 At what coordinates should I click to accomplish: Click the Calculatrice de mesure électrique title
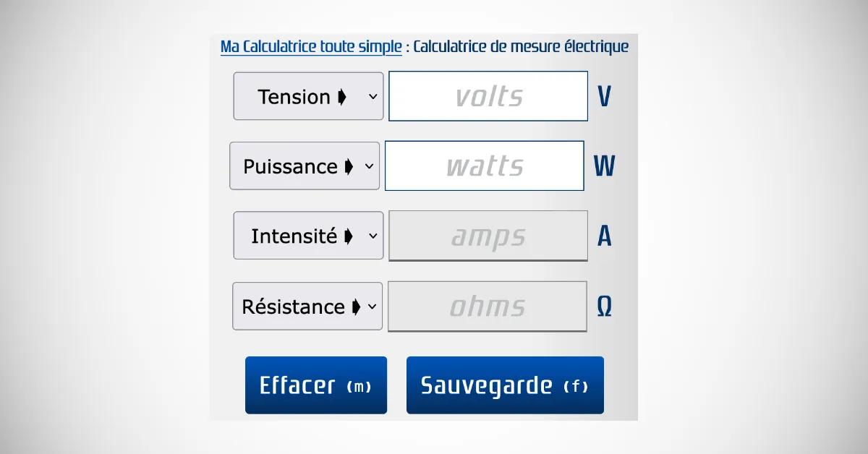click(x=521, y=47)
